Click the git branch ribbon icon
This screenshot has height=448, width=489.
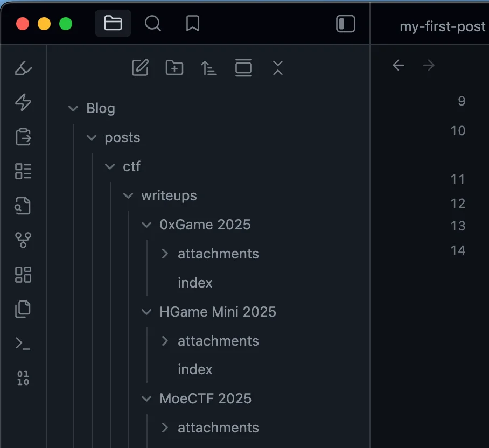pos(23,240)
